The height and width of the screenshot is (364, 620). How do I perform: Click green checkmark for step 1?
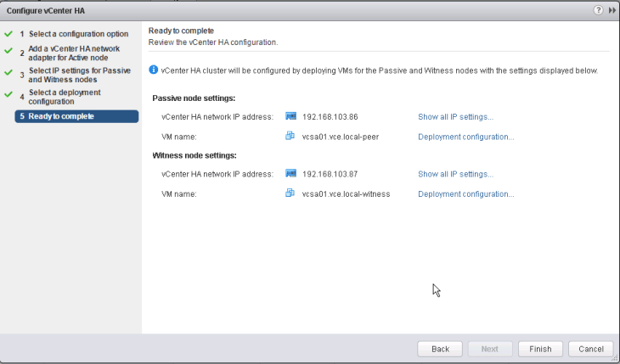click(8, 33)
